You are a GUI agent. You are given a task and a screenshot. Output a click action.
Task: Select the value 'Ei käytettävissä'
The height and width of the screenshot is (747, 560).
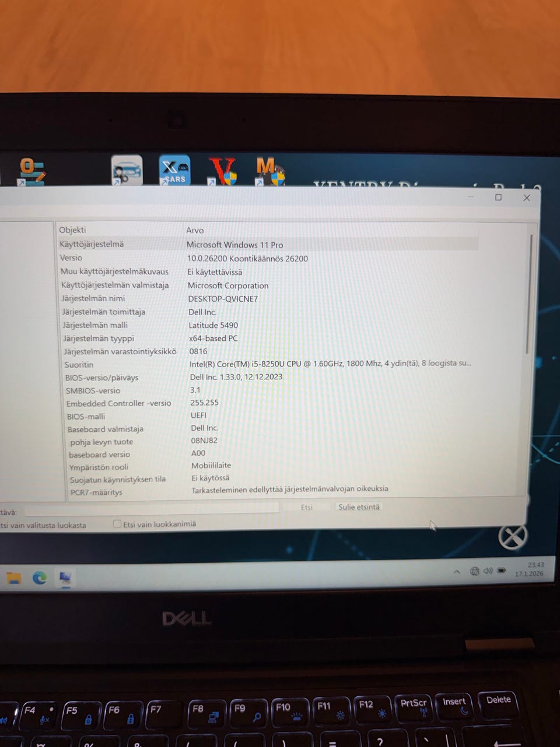click(x=215, y=272)
